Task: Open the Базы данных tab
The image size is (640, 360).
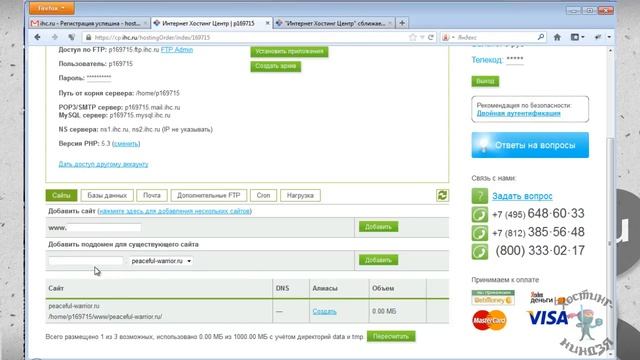Action: [107, 196]
